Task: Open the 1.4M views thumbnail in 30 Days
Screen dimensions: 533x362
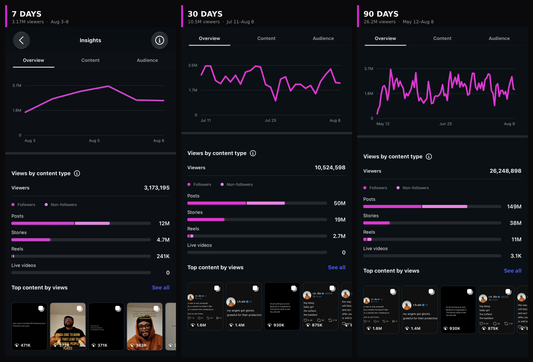Action: click(x=243, y=306)
